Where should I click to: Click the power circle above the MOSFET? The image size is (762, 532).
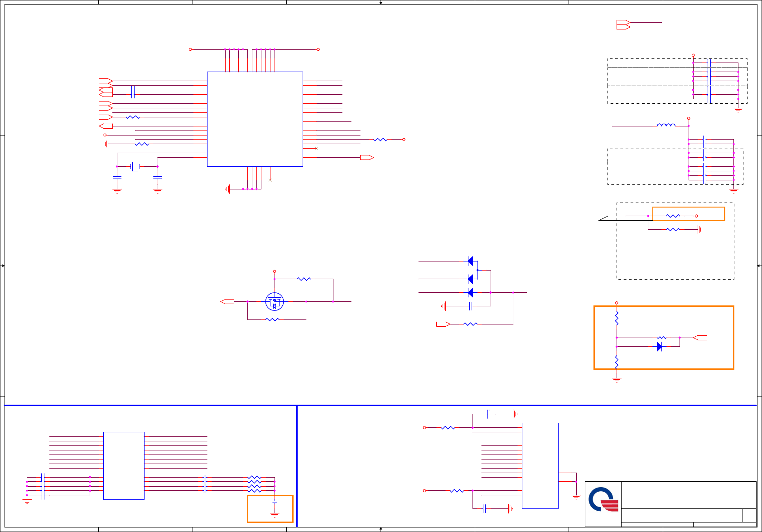(275, 271)
